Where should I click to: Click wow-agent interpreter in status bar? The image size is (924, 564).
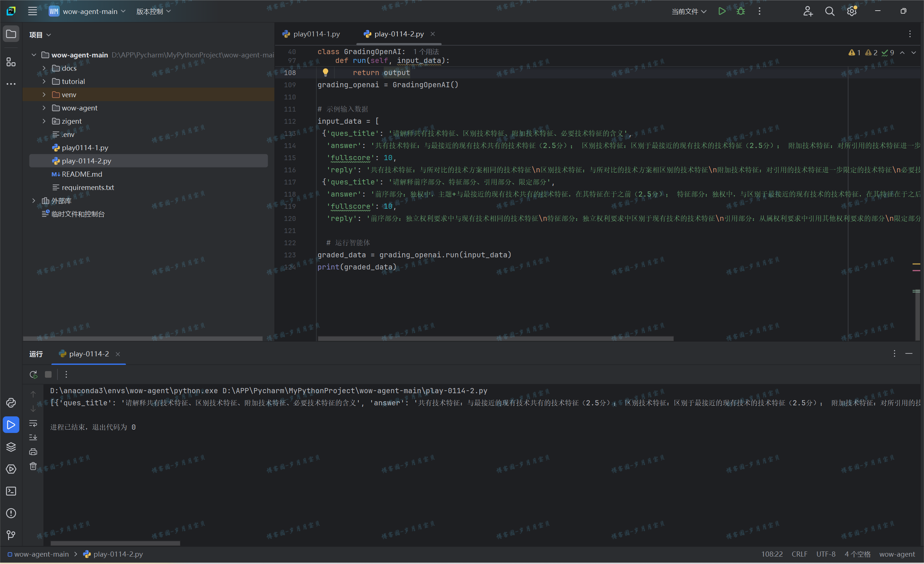897,554
